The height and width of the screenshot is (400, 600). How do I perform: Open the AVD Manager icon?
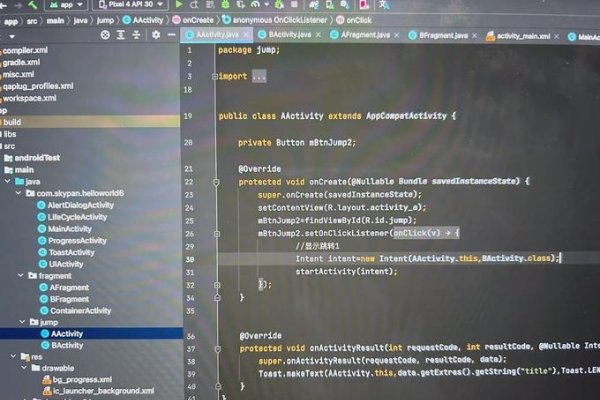329,5
